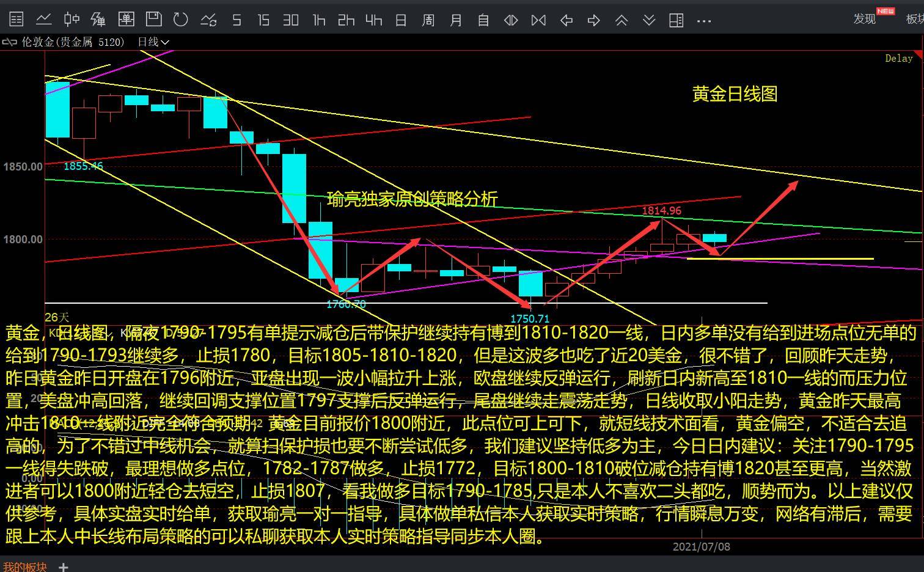Open the 日线 period dropdown

pos(153,42)
